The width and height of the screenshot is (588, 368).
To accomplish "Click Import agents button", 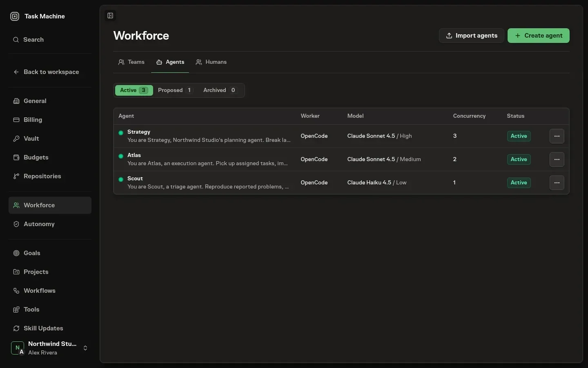I will tap(472, 36).
